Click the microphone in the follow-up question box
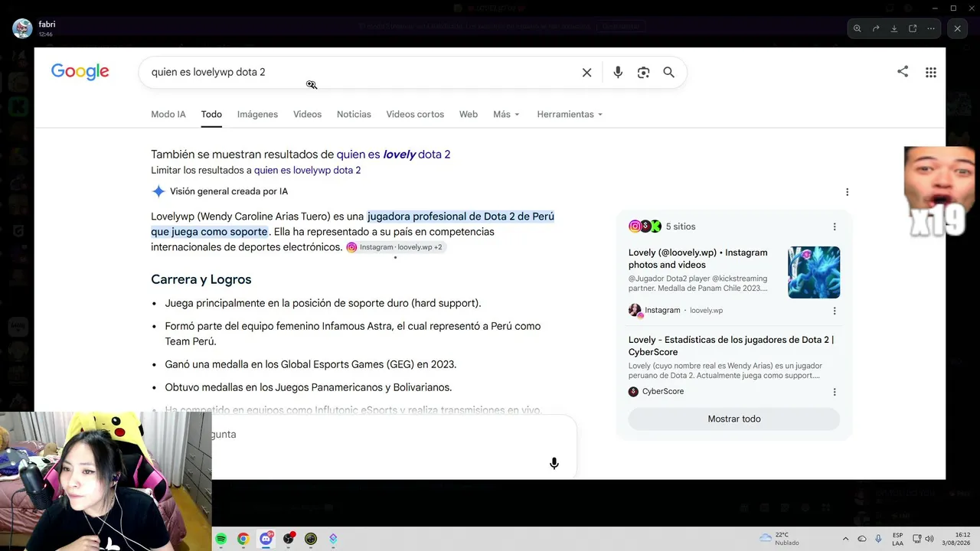This screenshot has width=980, height=551. click(554, 464)
